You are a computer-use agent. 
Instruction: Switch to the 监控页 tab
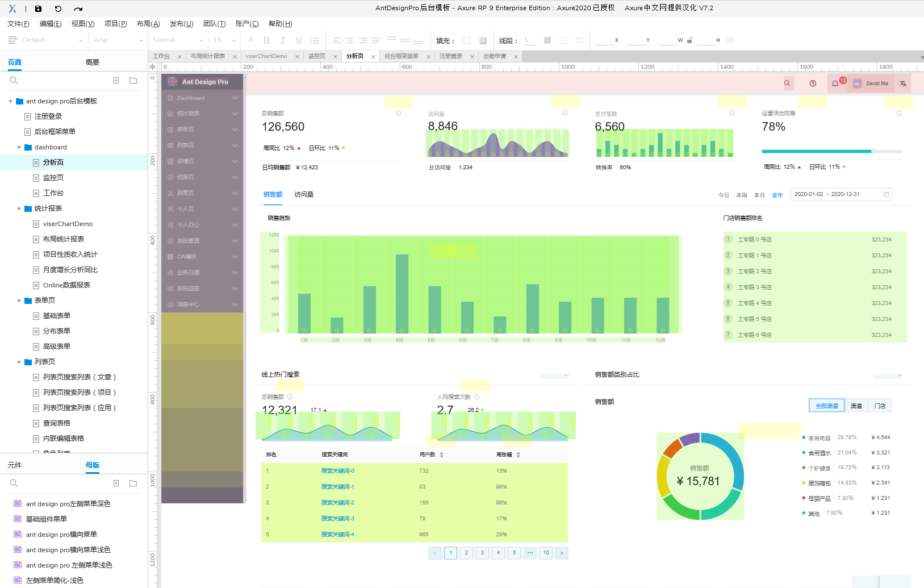(x=317, y=56)
